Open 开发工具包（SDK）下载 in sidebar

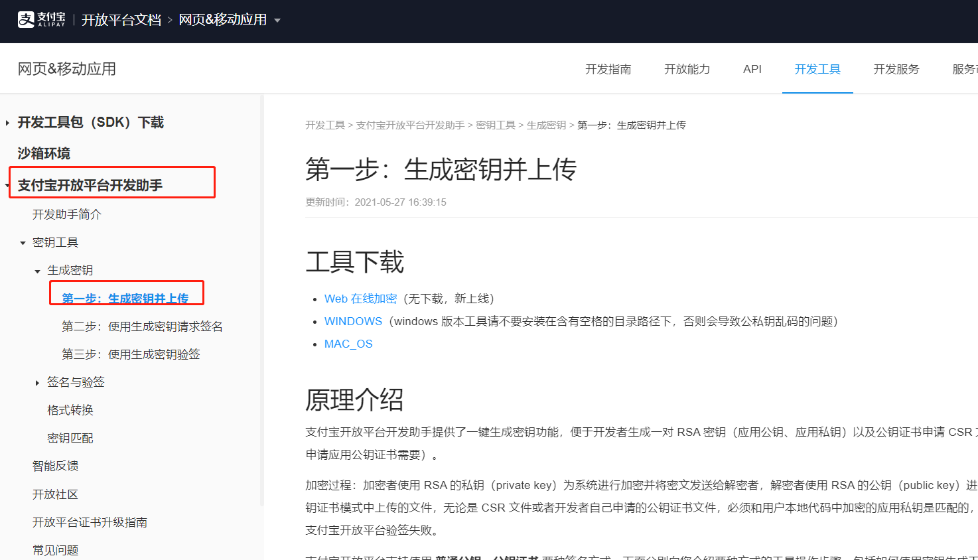[x=91, y=122]
